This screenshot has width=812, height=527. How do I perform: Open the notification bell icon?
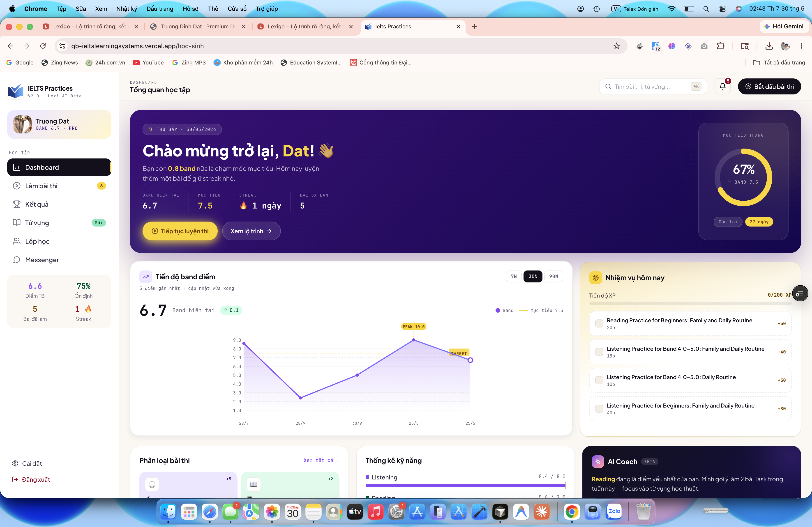(722, 87)
